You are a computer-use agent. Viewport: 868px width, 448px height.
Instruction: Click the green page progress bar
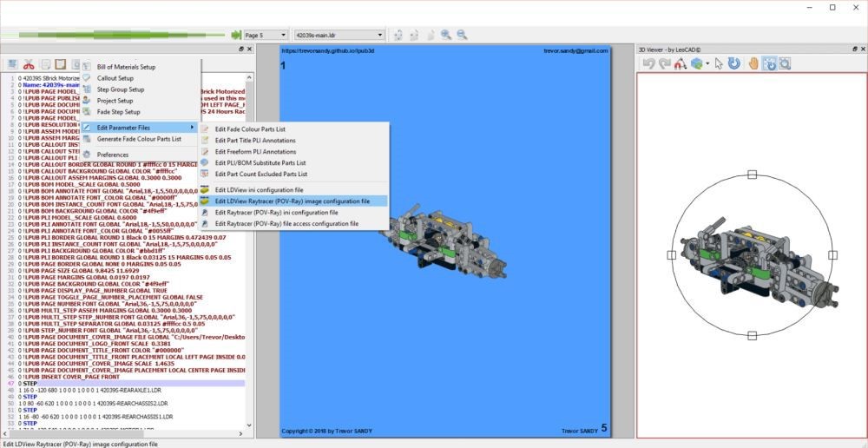(113, 35)
